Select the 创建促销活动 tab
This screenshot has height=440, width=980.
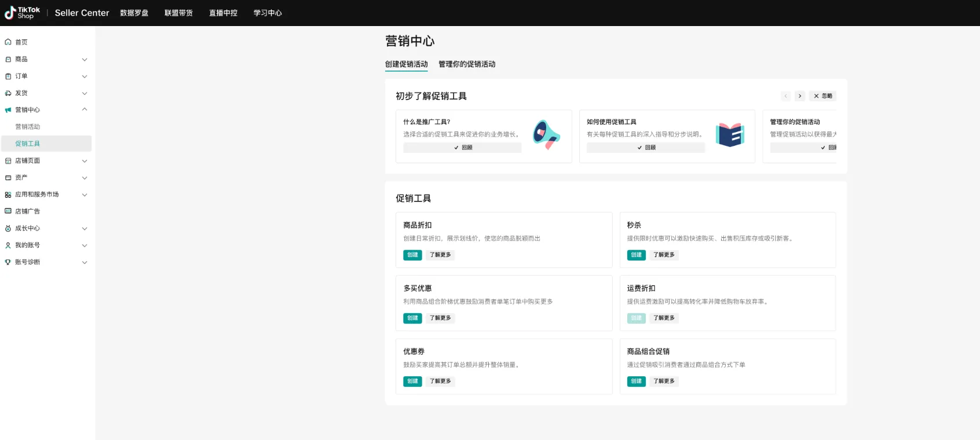point(407,64)
